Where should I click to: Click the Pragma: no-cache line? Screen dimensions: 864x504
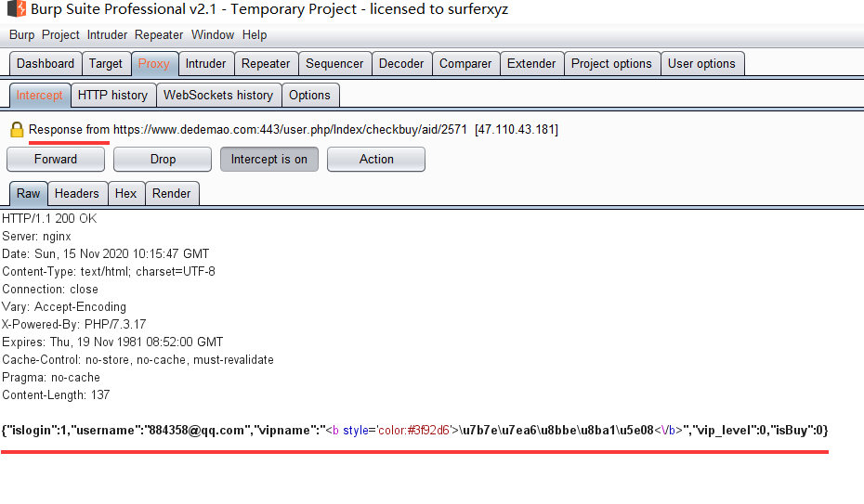[x=51, y=378]
